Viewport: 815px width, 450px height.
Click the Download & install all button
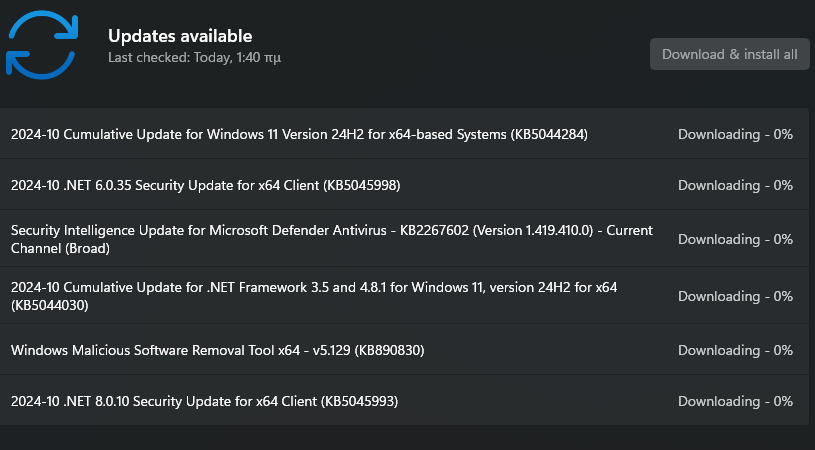[729, 54]
